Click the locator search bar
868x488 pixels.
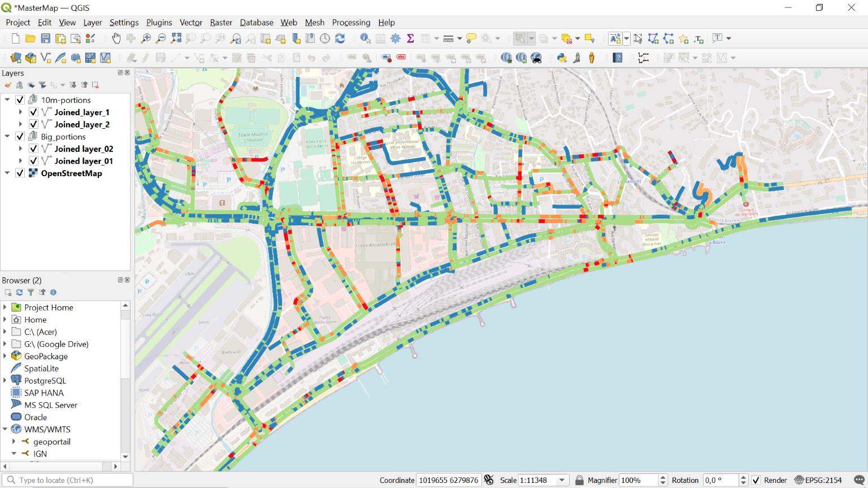click(x=68, y=480)
